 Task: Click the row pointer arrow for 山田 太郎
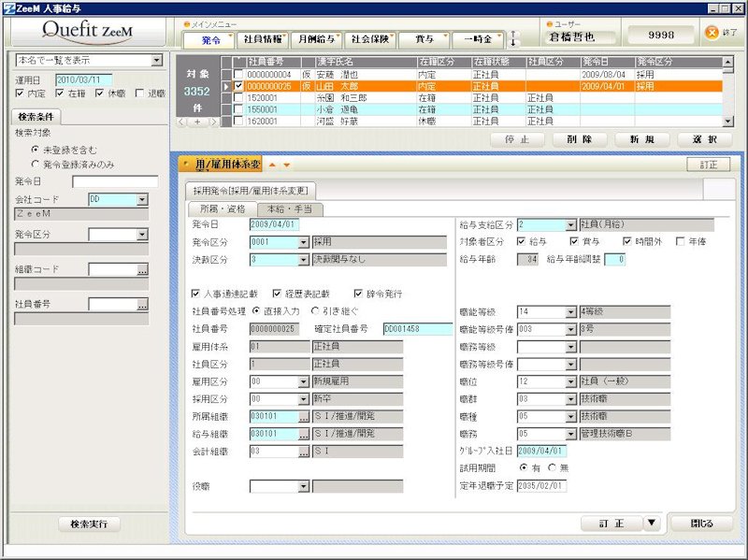tap(226, 86)
